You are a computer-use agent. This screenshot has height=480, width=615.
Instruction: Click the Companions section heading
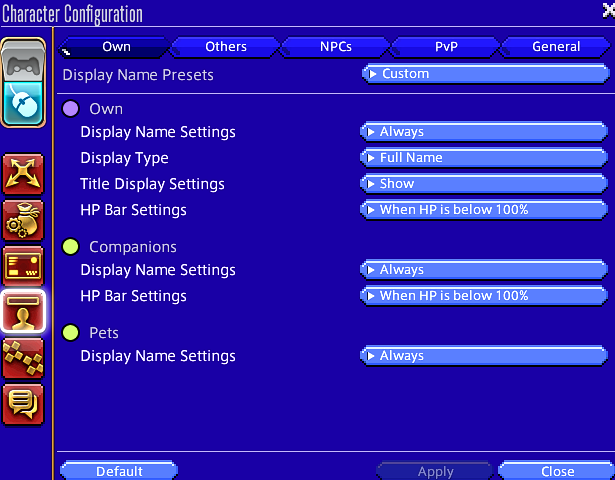pyautogui.click(x=133, y=247)
